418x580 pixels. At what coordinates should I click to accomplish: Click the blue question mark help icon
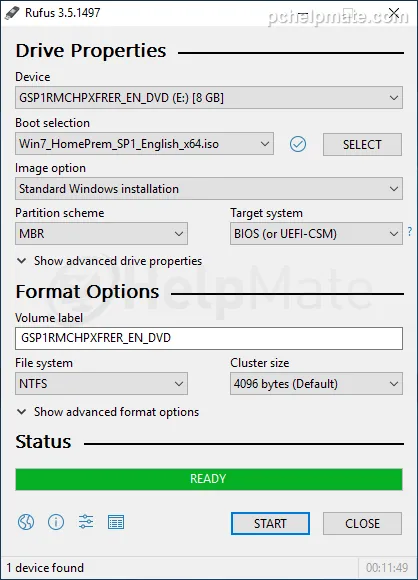click(410, 232)
